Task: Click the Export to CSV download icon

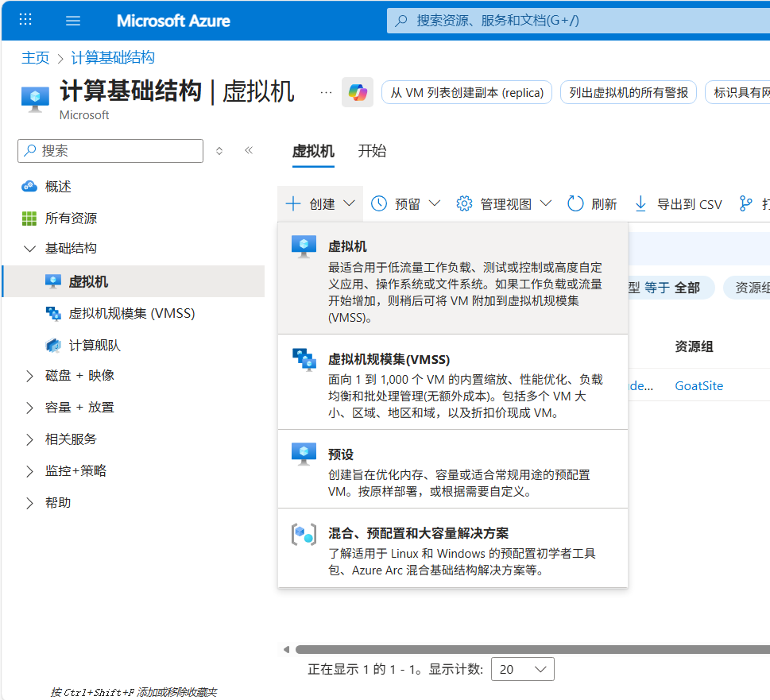Action: (x=640, y=204)
